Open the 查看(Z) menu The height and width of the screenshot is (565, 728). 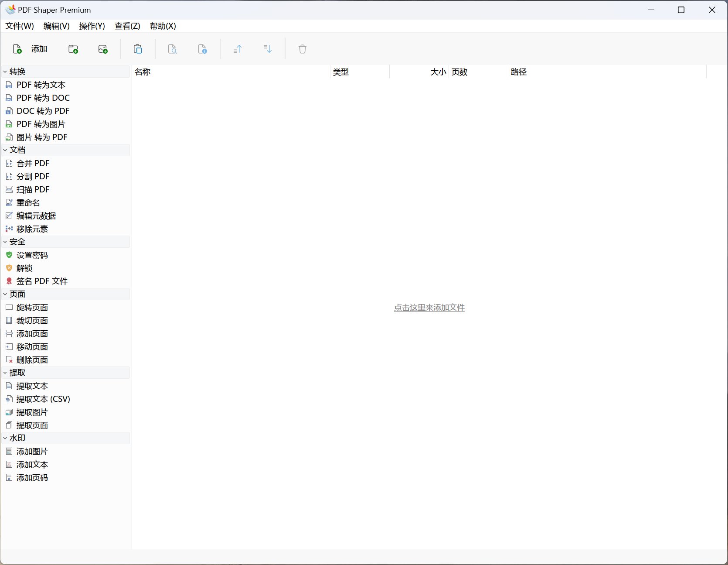(x=127, y=26)
